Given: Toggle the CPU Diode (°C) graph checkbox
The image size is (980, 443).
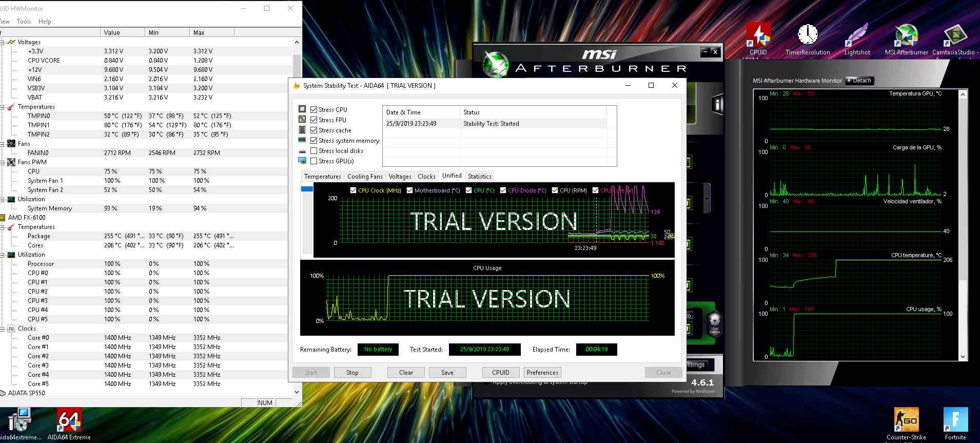Looking at the screenshot, I should tap(503, 190).
